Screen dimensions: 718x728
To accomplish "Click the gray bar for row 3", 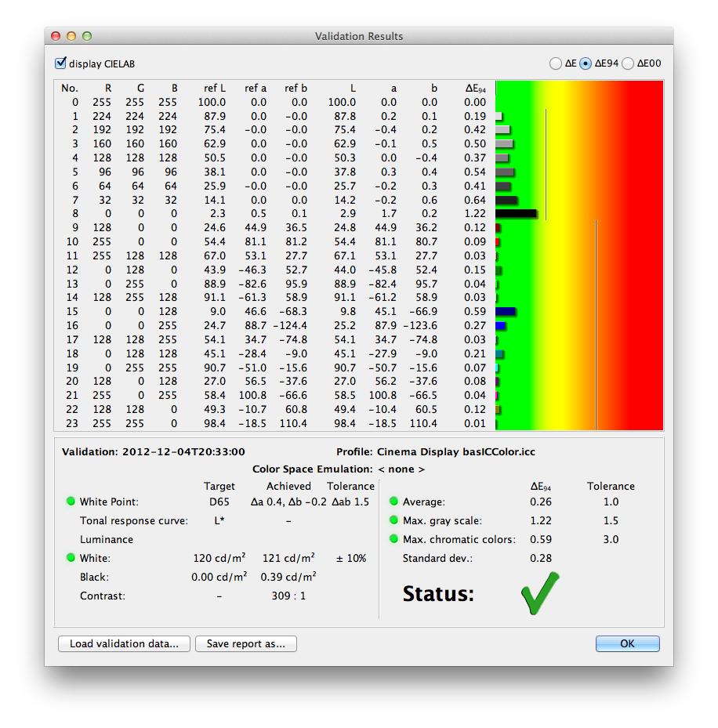I will pyautogui.click(x=504, y=144).
